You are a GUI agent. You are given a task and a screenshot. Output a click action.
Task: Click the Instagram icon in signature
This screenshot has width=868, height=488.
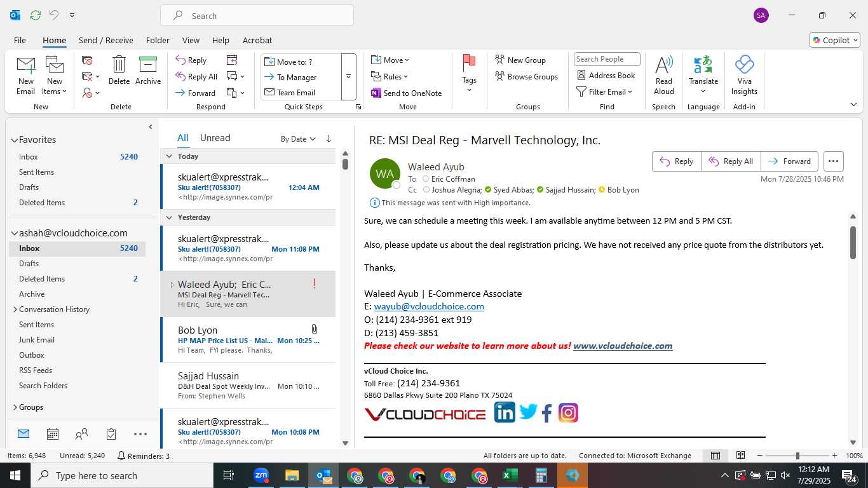click(x=568, y=413)
